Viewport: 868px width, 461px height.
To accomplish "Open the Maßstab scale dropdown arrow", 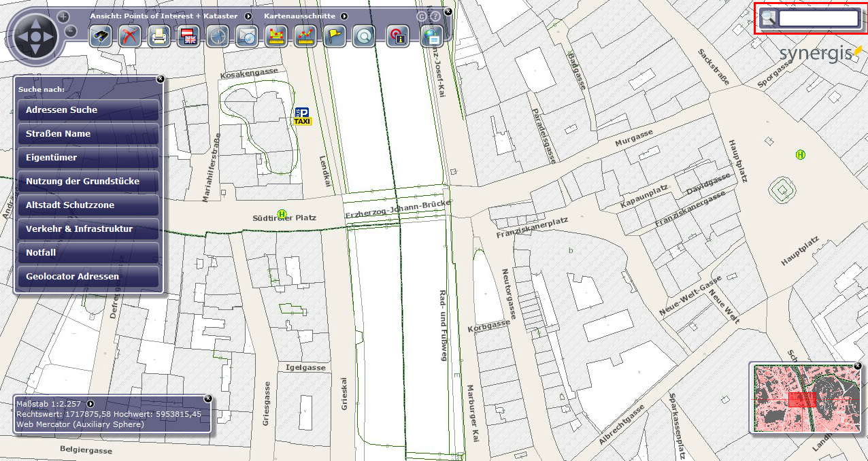I will (90, 404).
